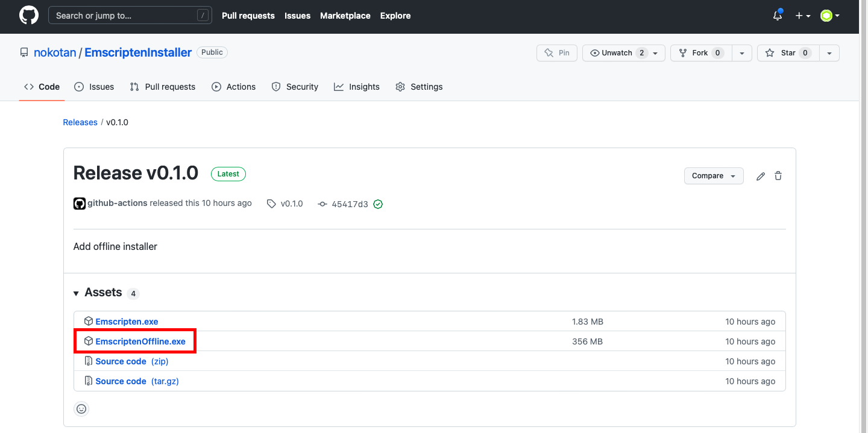Switch to the Code tab
This screenshot has height=433, width=868.
tap(42, 87)
